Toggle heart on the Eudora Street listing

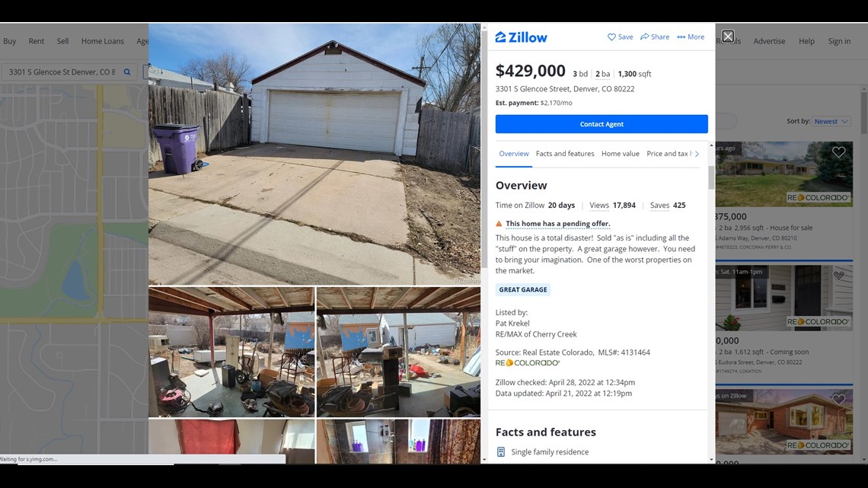[838, 275]
